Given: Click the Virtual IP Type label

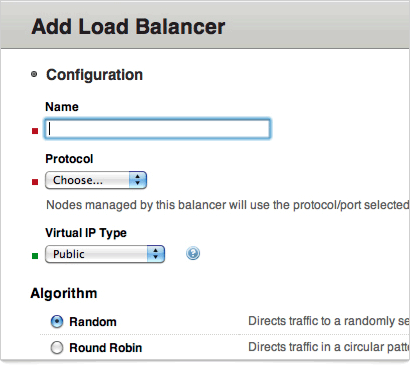Looking at the screenshot, I should click(x=86, y=233).
